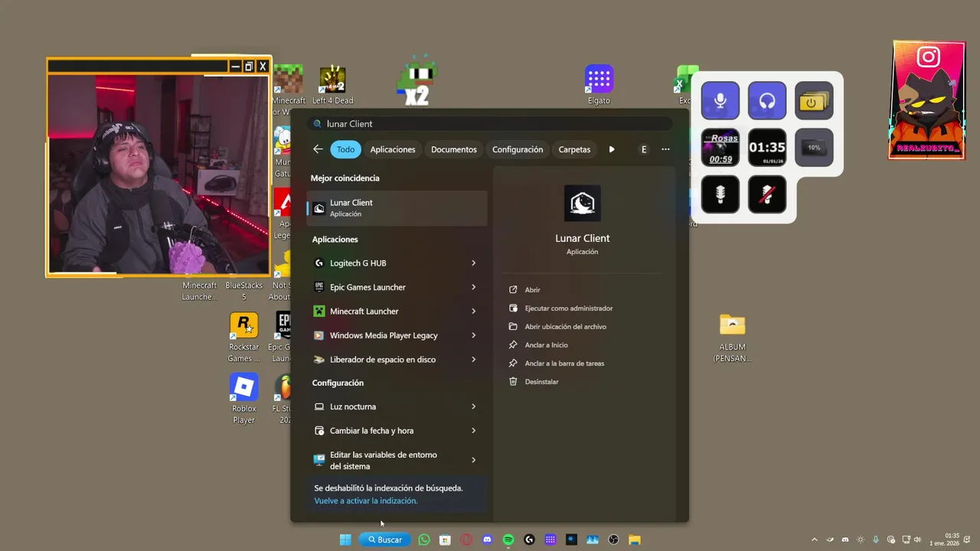Click the Vuelve a activar la indización link

tap(366, 500)
